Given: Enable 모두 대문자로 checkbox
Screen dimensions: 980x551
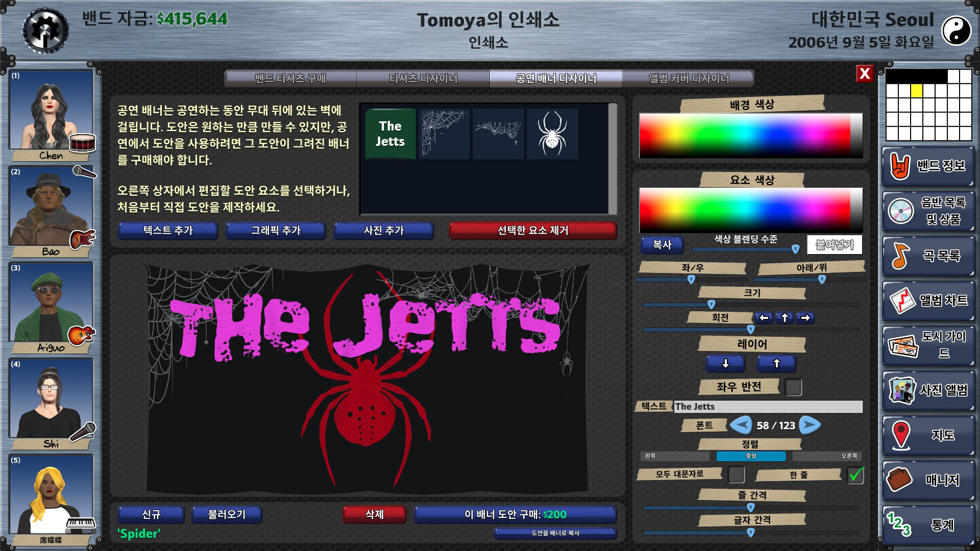Looking at the screenshot, I should [x=736, y=474].
